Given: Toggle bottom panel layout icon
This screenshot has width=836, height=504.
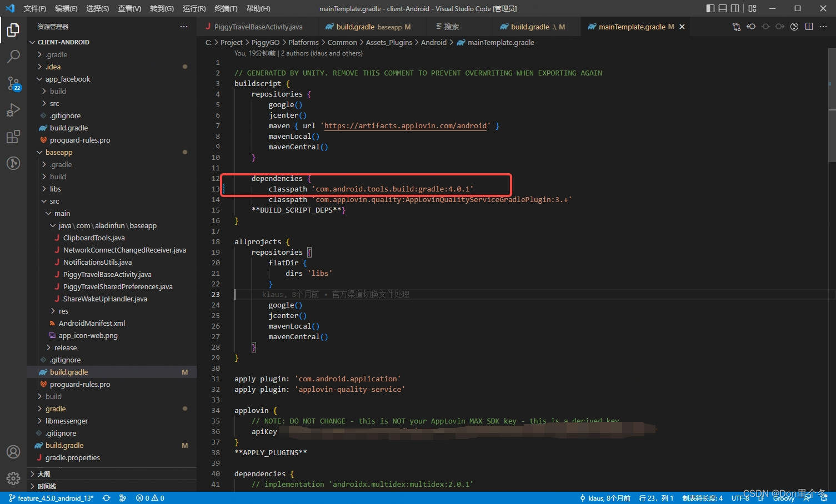Looking at the screenshot, I should tap(723, 8).
